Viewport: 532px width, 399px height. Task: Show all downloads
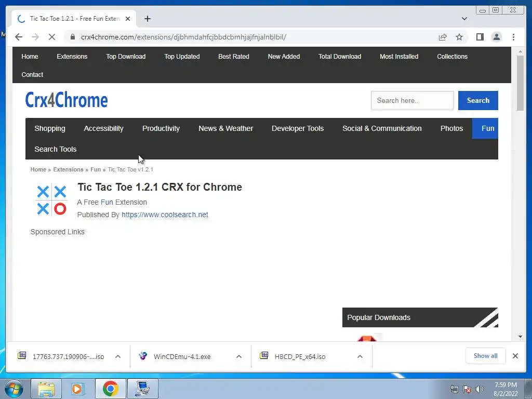tap(486, 355)
